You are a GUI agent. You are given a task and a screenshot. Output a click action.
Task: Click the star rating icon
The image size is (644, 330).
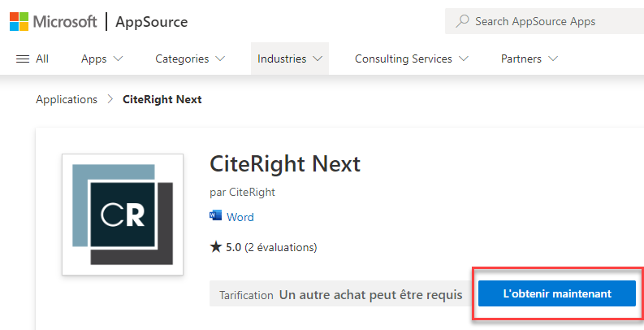click(216, 246)
